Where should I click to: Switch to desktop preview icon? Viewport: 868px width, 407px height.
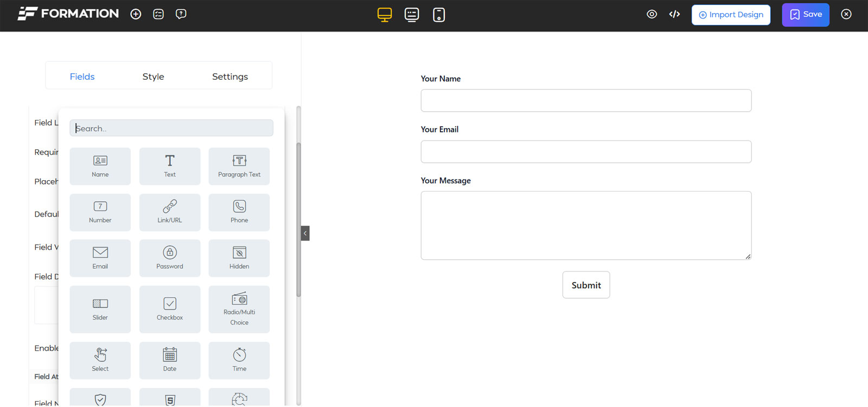click(x=385, y=15)
